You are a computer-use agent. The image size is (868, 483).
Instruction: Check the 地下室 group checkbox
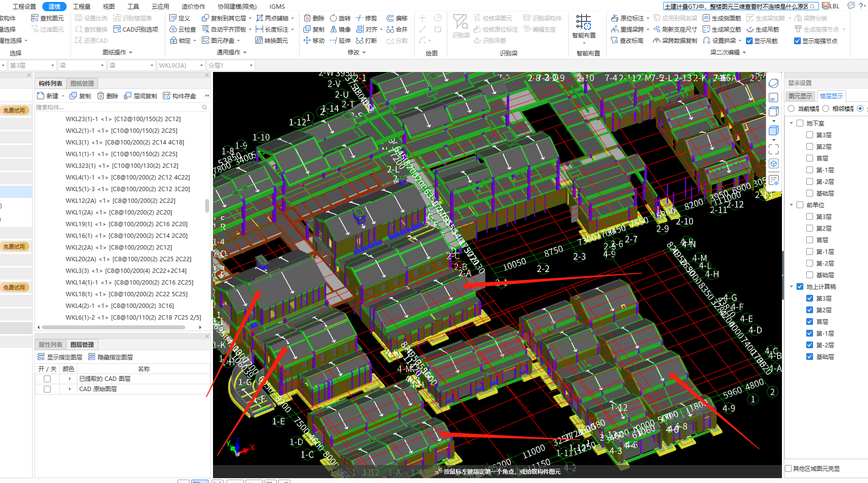point(800,123)
